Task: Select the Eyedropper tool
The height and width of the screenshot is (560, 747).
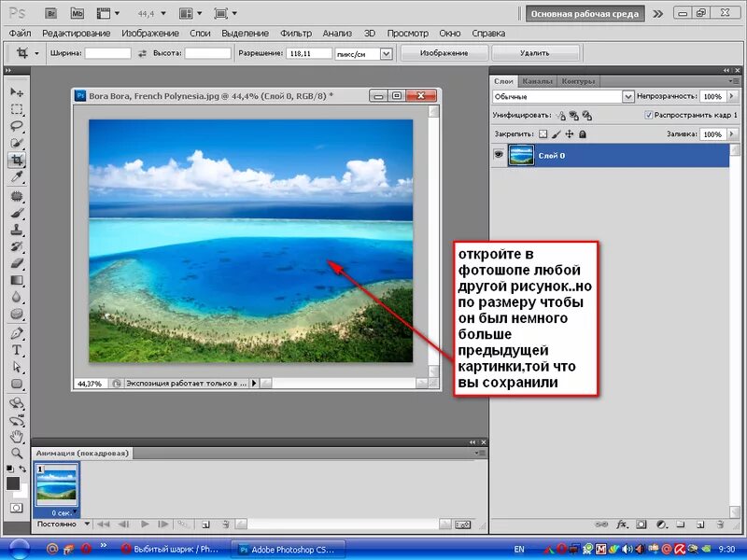Action: point(17,177)
